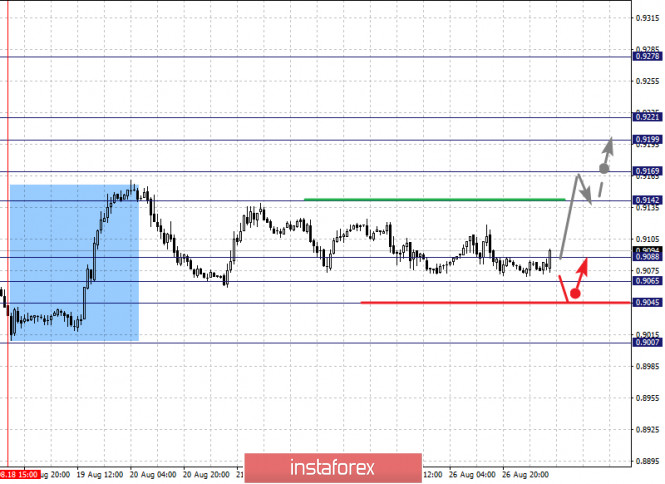Image resolution: width=665 pixels, height=484 pixels.
Task: Click the 0.9075 price scale value
Action: [x=648, y=271]
